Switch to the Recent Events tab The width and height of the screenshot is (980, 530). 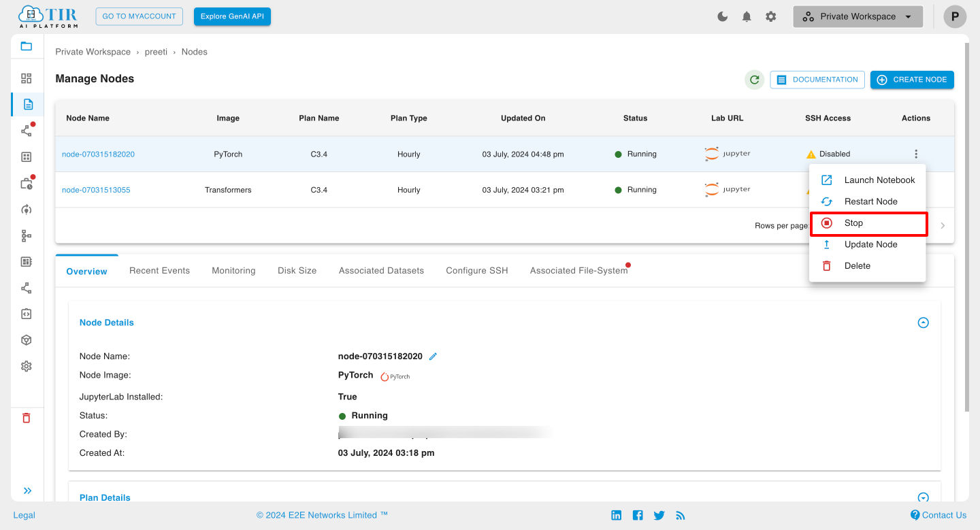pyautogui.click(x=159, y=271)
